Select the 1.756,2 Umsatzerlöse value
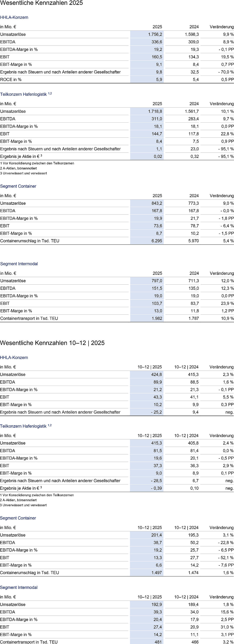 coord(155,34)
